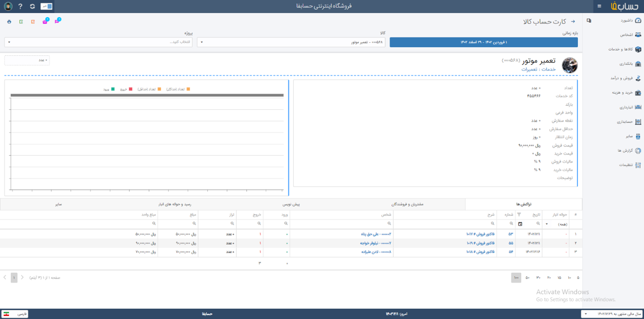
Task: Click the خدمات : تعمیرات category link
Action: [539, 69]
